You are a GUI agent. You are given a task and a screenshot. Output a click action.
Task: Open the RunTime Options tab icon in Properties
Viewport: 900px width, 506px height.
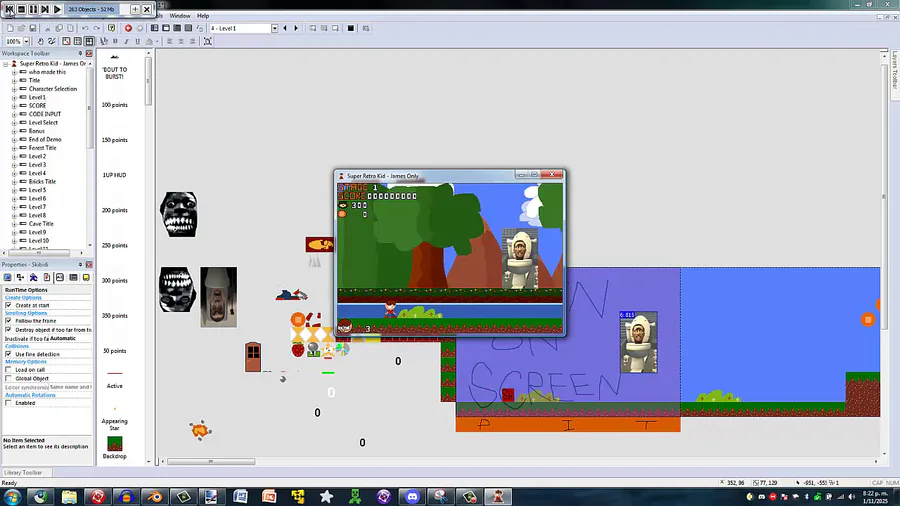(x=46, y=278)
